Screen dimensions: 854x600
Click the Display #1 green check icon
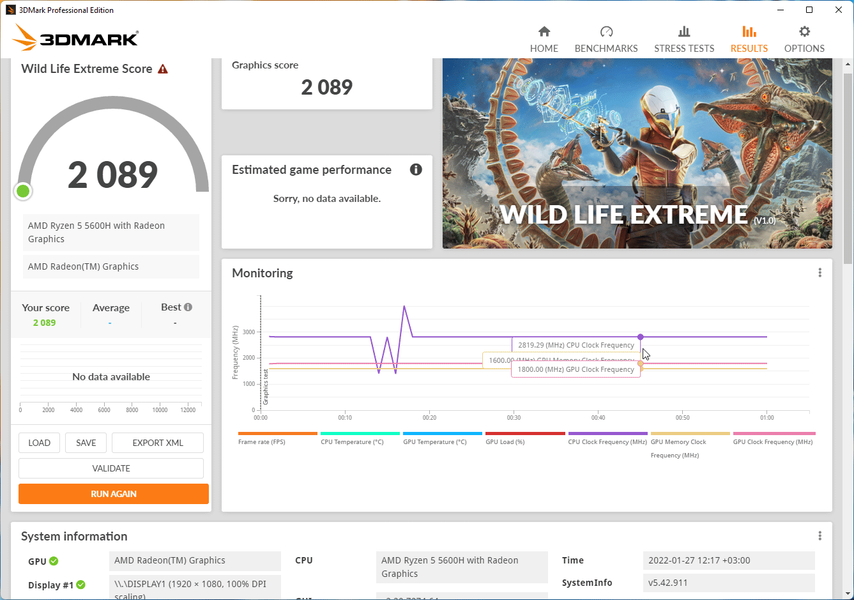[x=81, y=585]
